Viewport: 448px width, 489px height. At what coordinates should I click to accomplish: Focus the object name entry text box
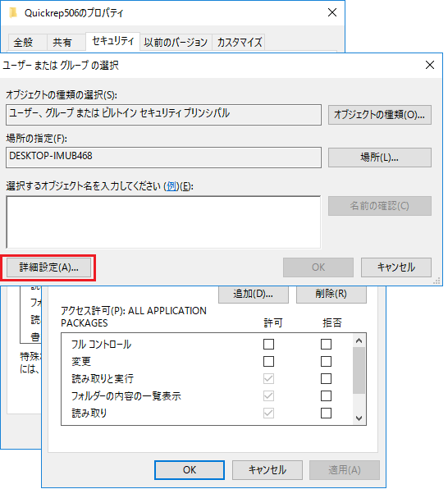pyautogui.click(x=163, y=222)
